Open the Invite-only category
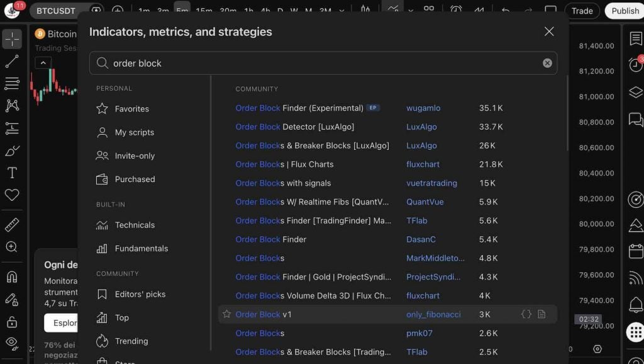Image resolution: width=644 pixels, height=364 pixels. (135, 156)
